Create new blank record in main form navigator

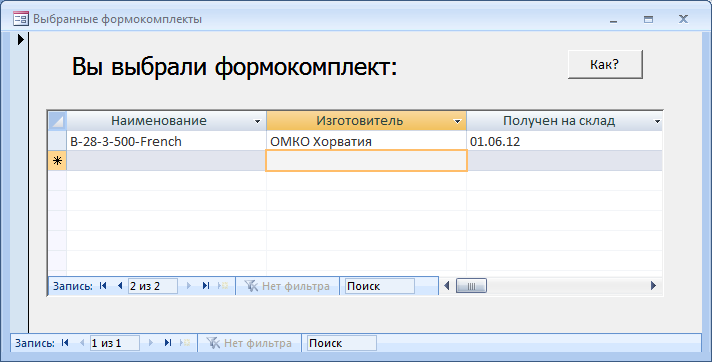click(185, 343)
